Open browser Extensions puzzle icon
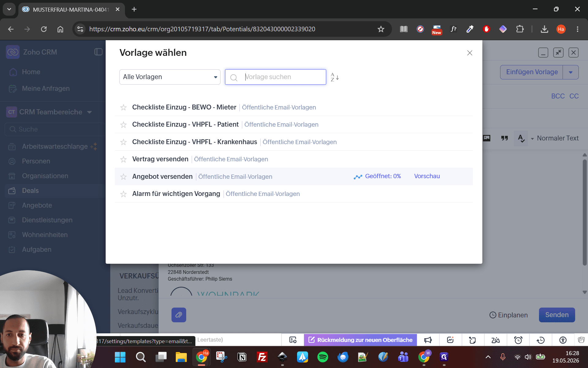Viewport: 588px width, 368px height. click(x=520, y=29)
